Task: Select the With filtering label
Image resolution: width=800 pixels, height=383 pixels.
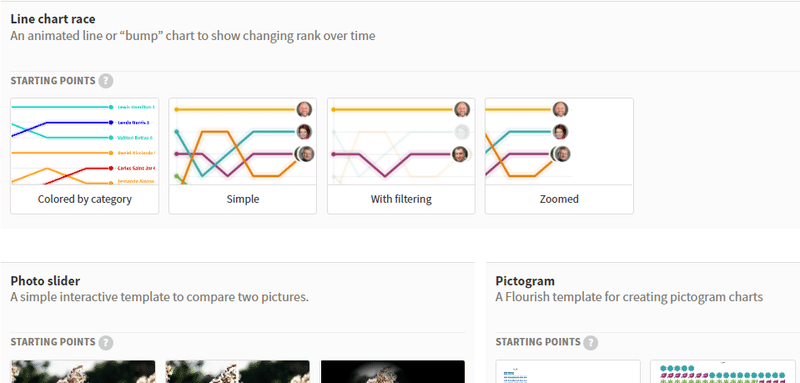Action: click(x=401, y=199)
